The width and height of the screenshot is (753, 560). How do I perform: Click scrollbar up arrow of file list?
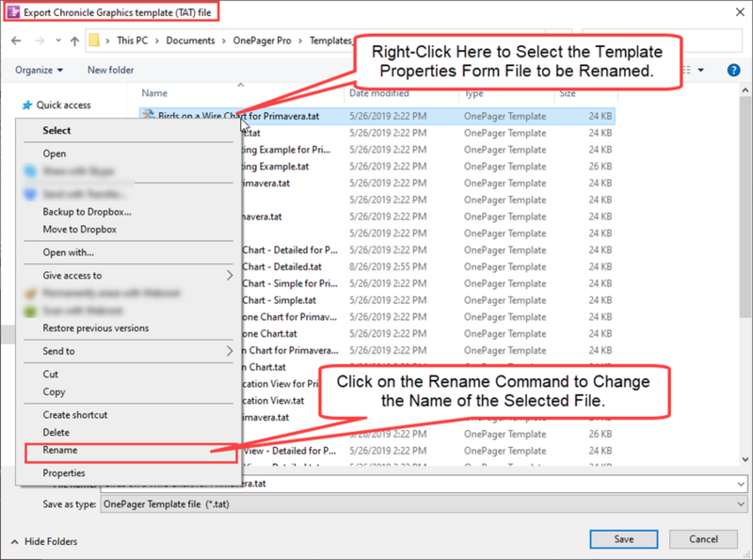click(745, 90)
